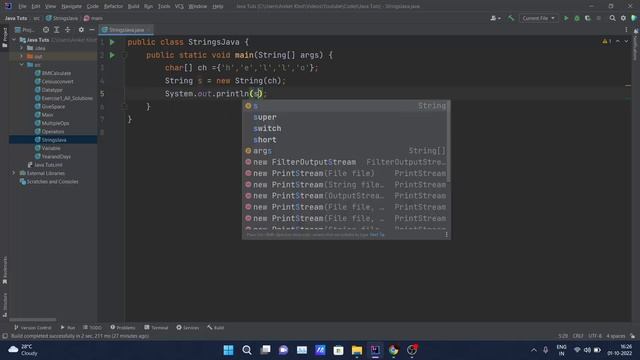Collapse the Java Tuts project root

point(14,40)
